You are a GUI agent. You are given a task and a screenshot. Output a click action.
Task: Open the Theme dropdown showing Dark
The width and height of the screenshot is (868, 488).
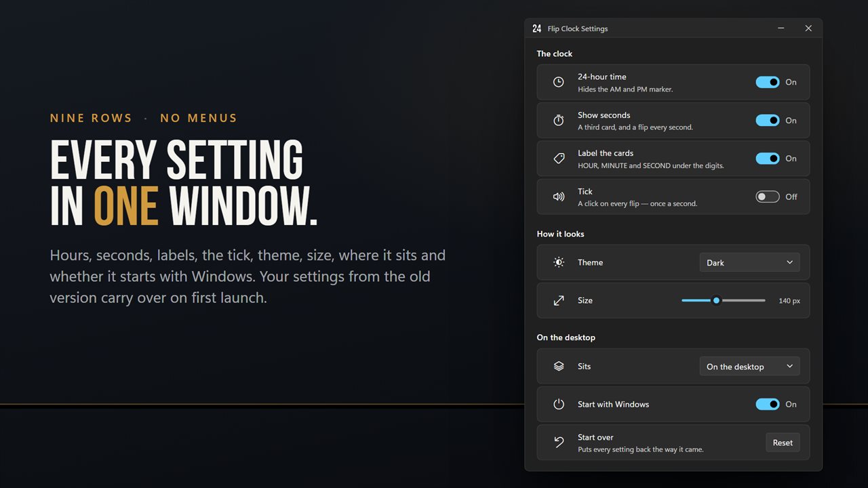pos(749,262)
